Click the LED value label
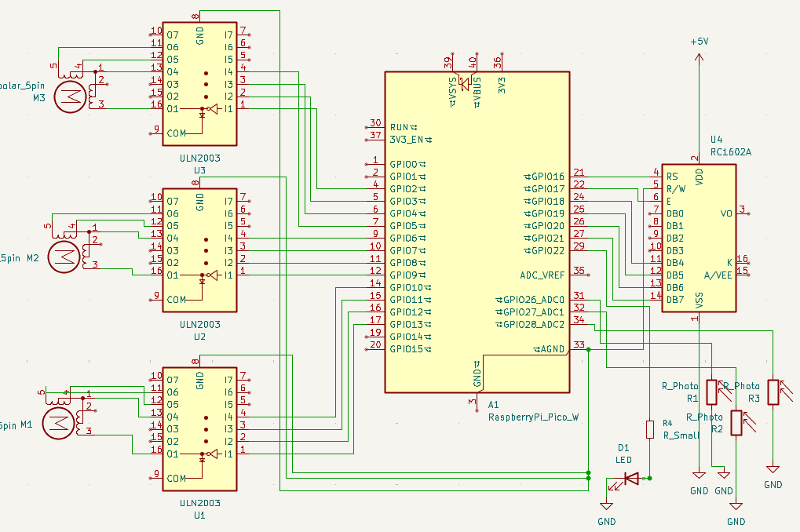This screenshot has height=532, width=800. (x=623, y=460)
